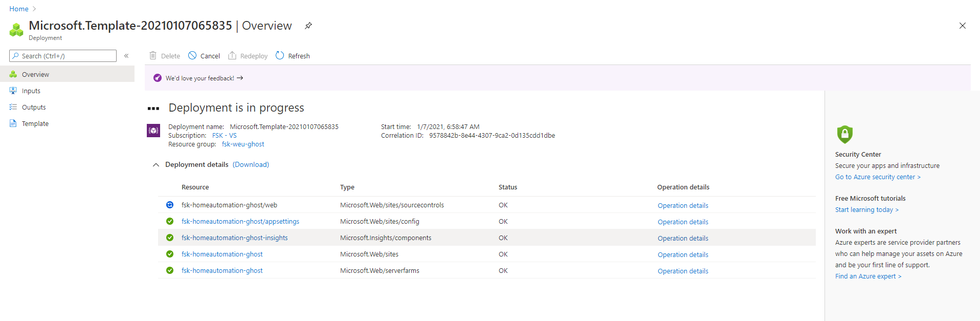Click the Delete trash icon
The width and height of the screenshot is (980, 321).
pyautogui.click(x=153, y=55)
